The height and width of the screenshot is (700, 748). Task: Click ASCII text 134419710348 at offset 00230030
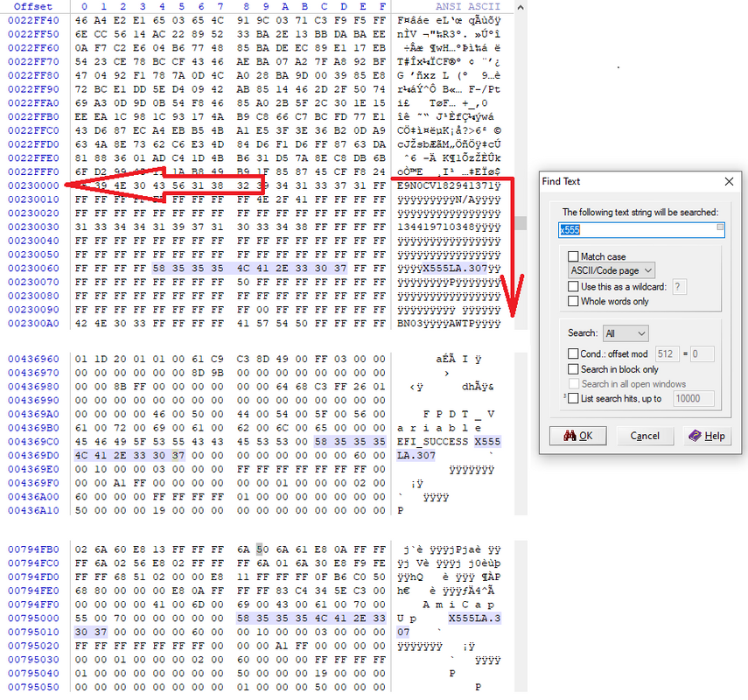pos(436,227)
